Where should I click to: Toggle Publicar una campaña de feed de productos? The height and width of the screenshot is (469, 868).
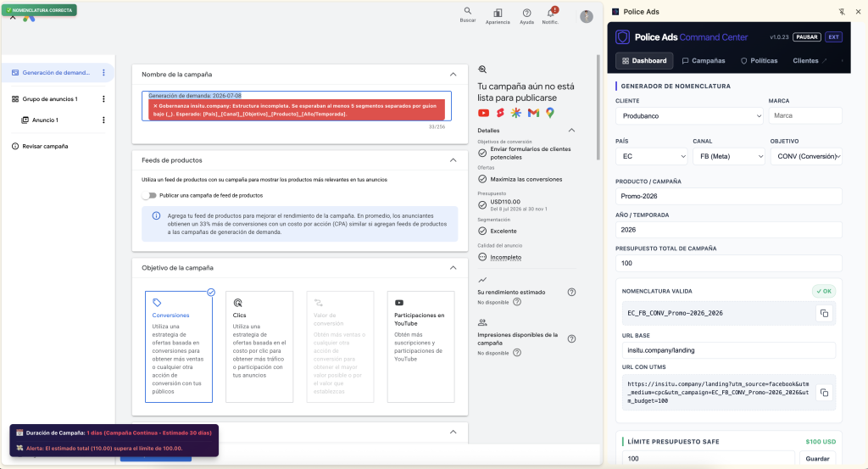tap(149, 195)
